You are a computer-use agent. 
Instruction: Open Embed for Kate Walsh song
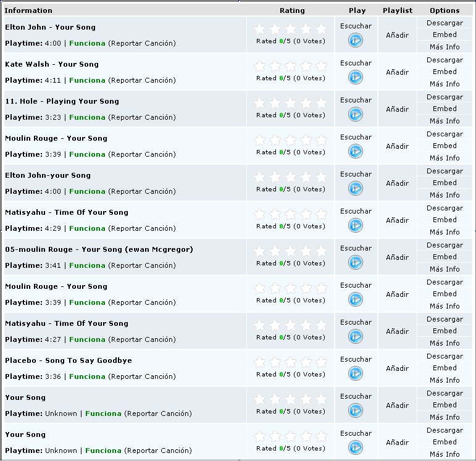pos(445,72)
